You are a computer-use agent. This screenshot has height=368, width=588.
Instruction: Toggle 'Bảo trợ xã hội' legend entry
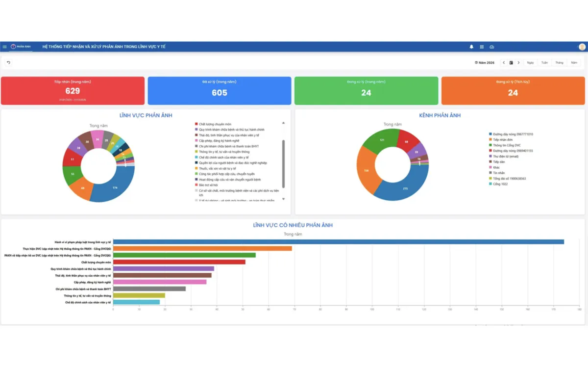(x=209, y=185)
